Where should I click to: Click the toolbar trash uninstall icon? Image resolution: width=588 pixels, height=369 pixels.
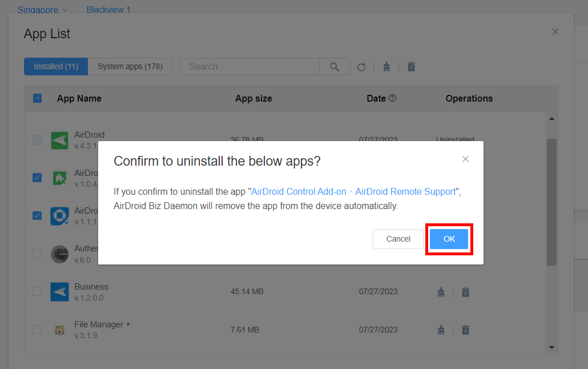click(x=411, y=67)
